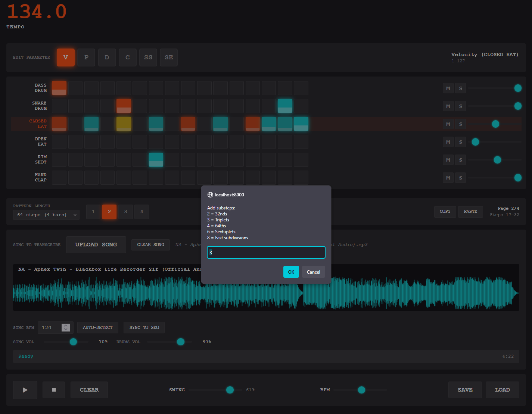Switch to pattern page 3

point(125,212)
